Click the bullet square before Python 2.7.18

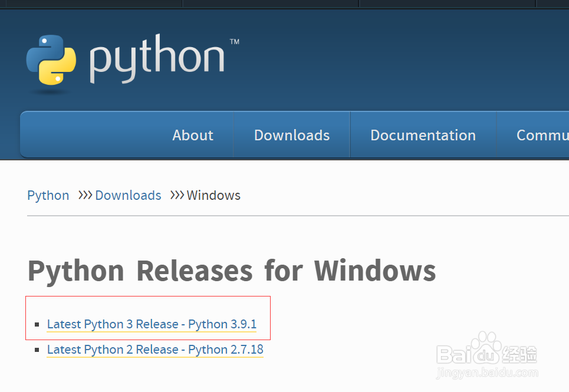point(38,350)
